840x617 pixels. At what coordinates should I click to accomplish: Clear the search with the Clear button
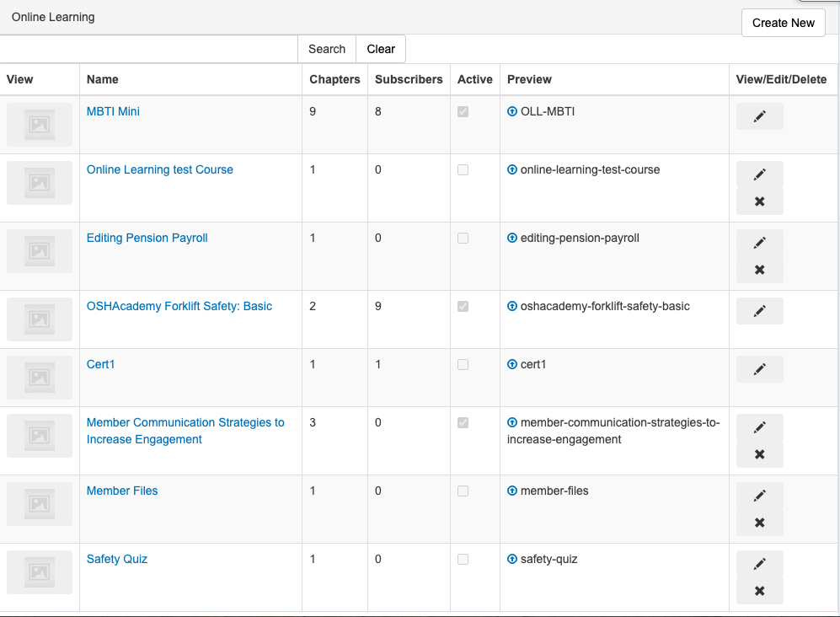coord(380,49)
